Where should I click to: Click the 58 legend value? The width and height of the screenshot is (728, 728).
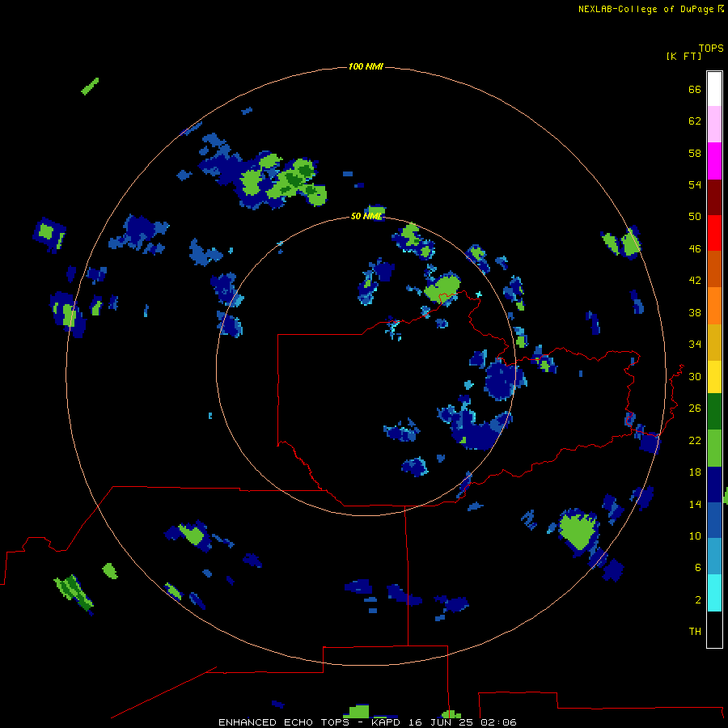pyautogui.click(x=695, y=153)
